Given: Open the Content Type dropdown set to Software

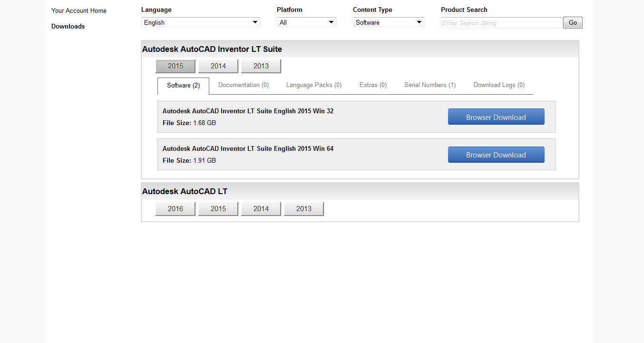Looking at the screenshot, I should pos(389,22).
